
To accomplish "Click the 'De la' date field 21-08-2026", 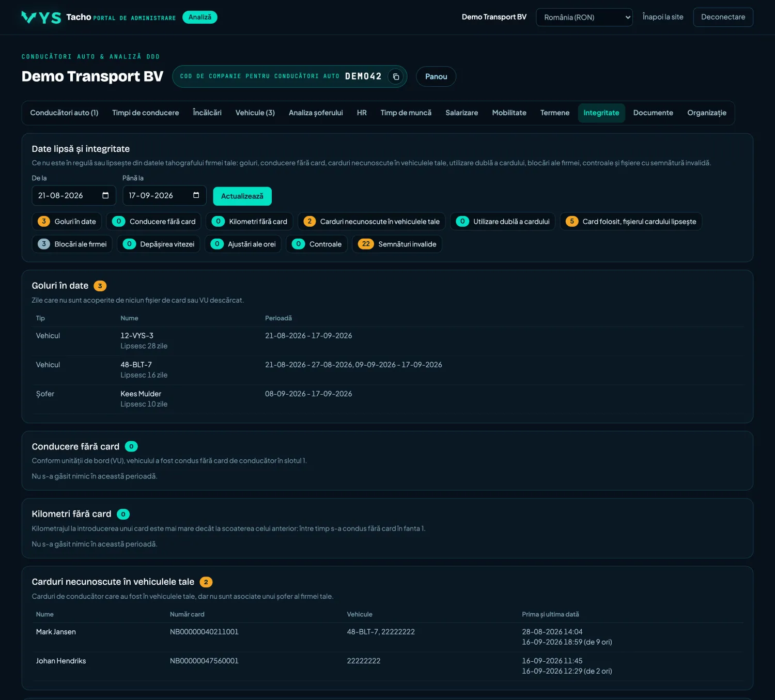I will click(74, 196).
